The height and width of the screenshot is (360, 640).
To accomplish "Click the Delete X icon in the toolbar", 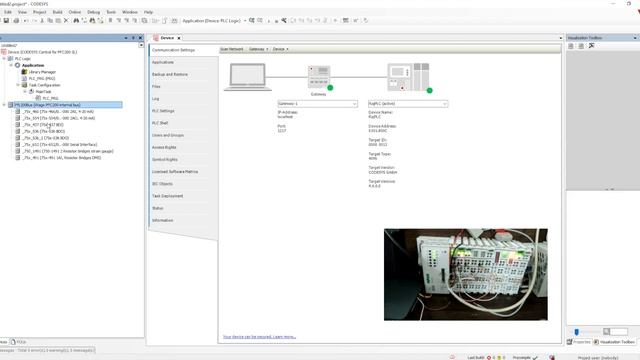I will (x=66, y=20).
